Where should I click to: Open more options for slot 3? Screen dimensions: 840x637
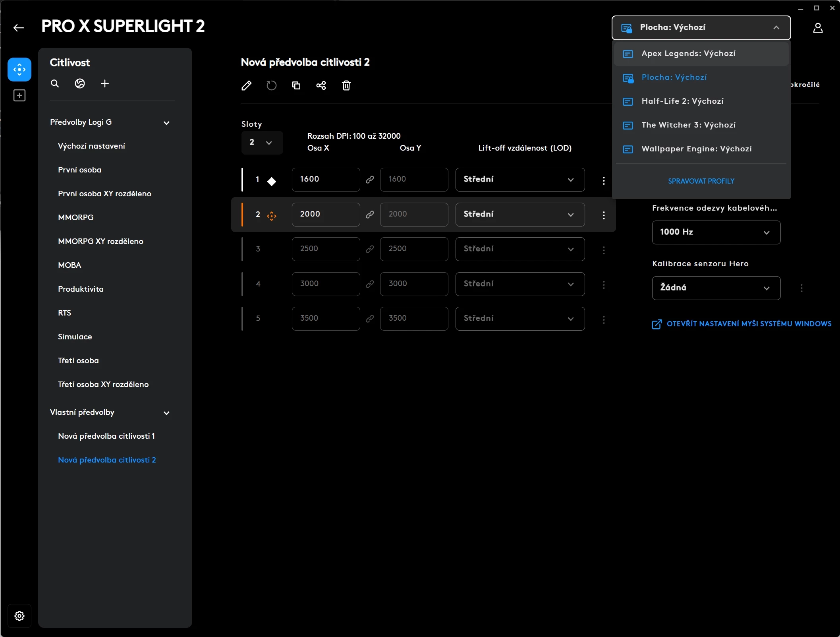point(604,250)
